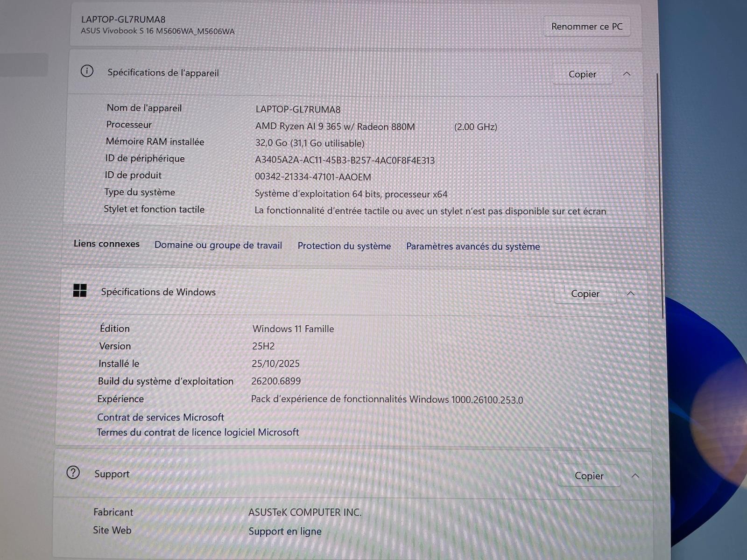Click the Support header title
Viewport: 747px width, 560px height.
click(x=112, y=474)
